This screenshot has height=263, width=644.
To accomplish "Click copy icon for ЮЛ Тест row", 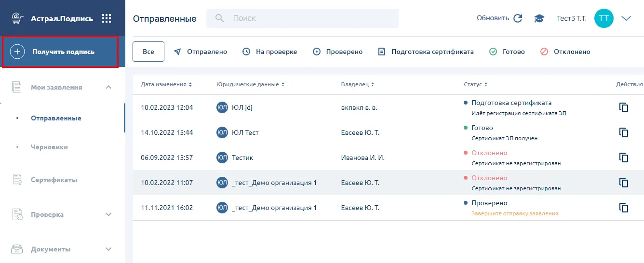I will pyautogui.click(x=624, y=132).
